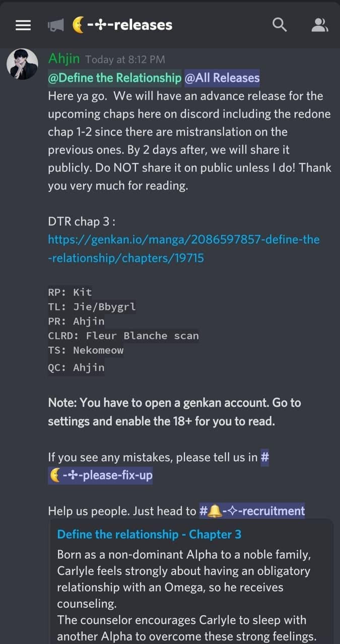Tap the moon emoji in please-fix-up mention
340x644 pixels.
point(54,474)
